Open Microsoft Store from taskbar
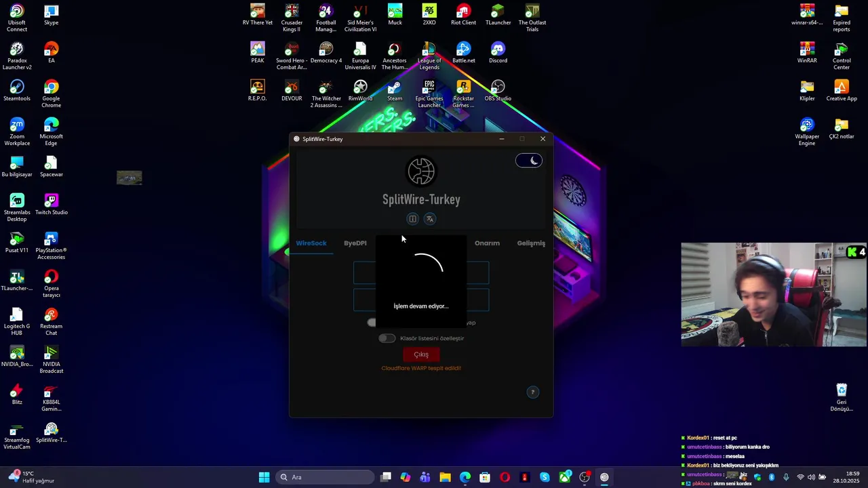868x488 pixels. pyautogui.click(x=485, y=477)
